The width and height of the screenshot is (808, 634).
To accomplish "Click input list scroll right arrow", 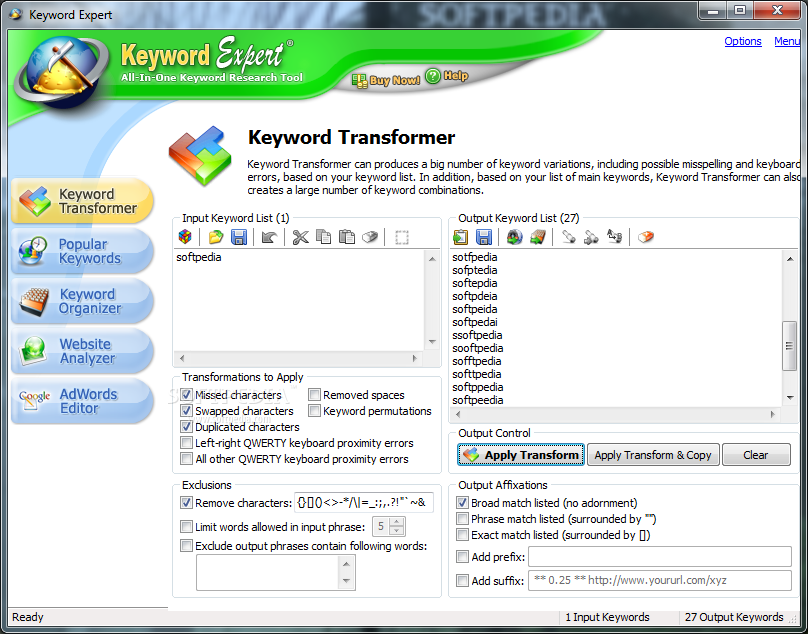I will 415,358.
